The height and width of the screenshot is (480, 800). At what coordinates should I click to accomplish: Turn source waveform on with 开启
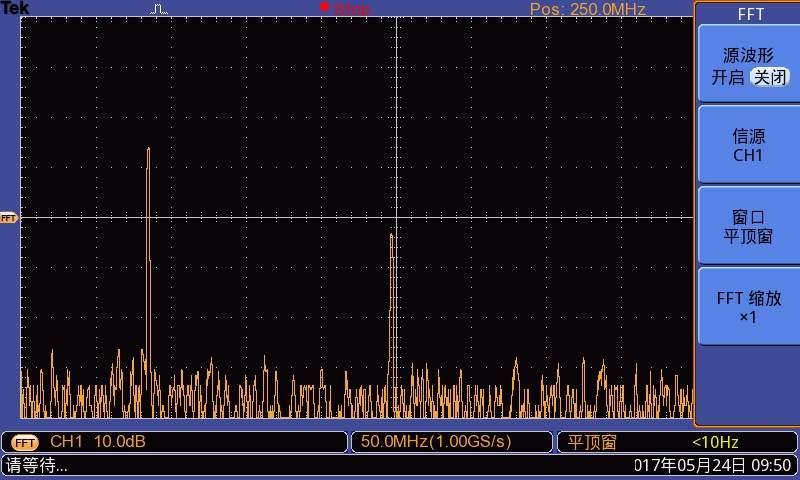(x=728, y=78)
